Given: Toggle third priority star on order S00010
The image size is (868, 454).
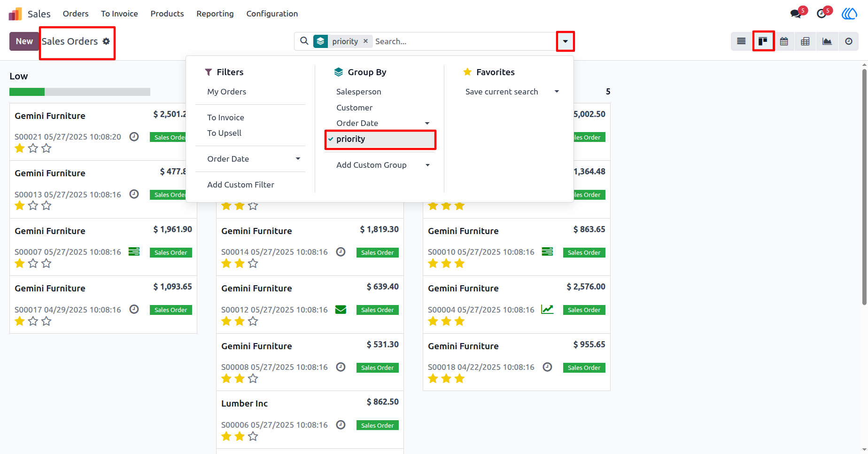Looking at the screenshot, I should tap(459, 263).
